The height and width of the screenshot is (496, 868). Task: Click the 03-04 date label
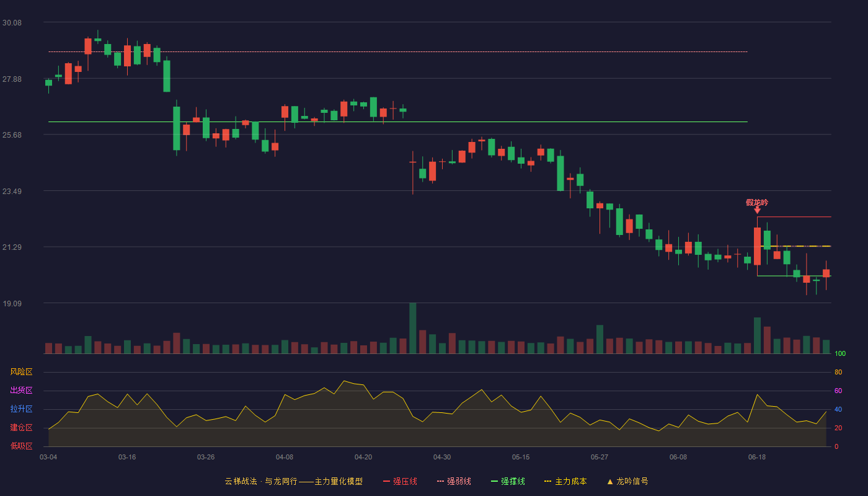[x=48, y=457]
